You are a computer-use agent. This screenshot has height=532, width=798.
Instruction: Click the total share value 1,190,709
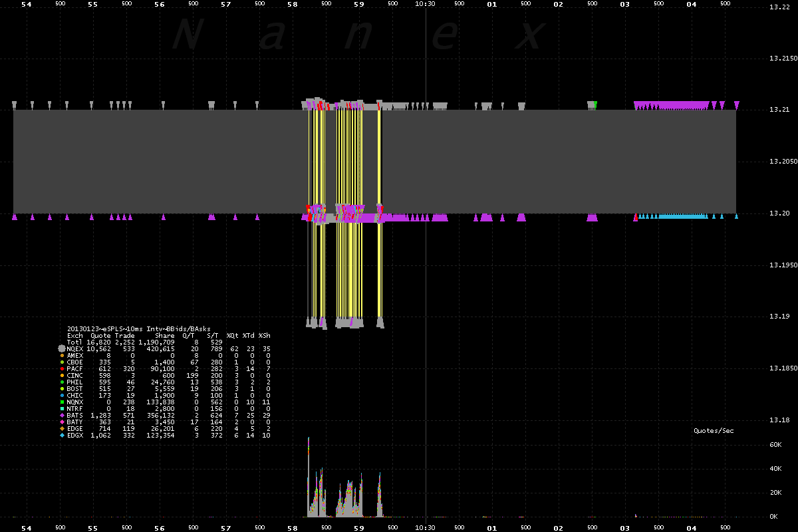pyautogui.click(x=157, y=342)
